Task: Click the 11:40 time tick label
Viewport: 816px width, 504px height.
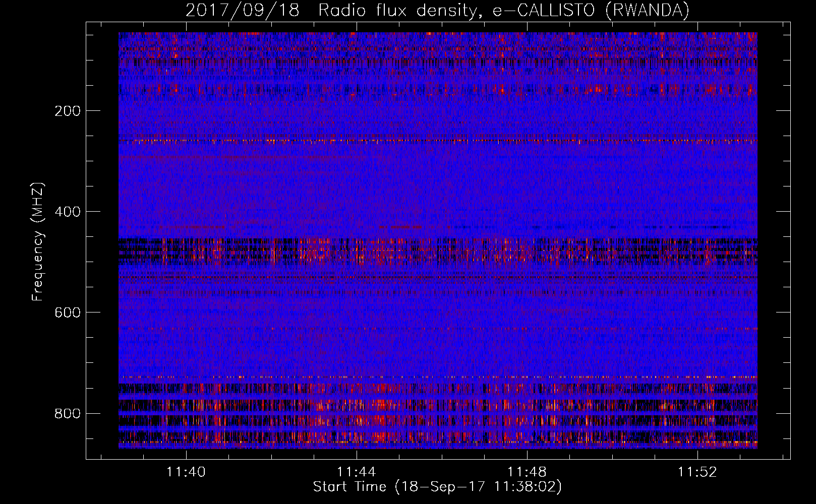Action: click(x=187, y=472)
